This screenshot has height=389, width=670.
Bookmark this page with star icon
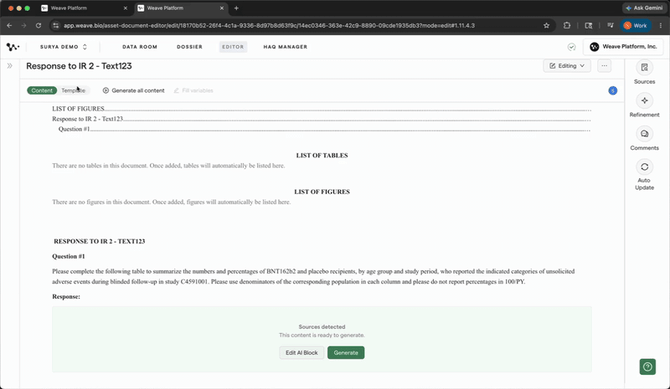[x=546, y=26]
